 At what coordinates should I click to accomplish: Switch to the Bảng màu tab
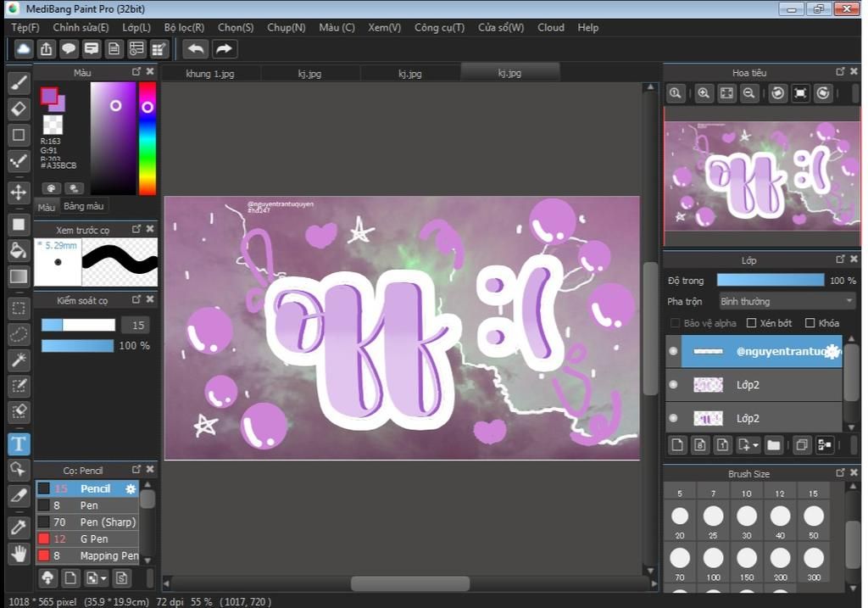pos(84,206)
